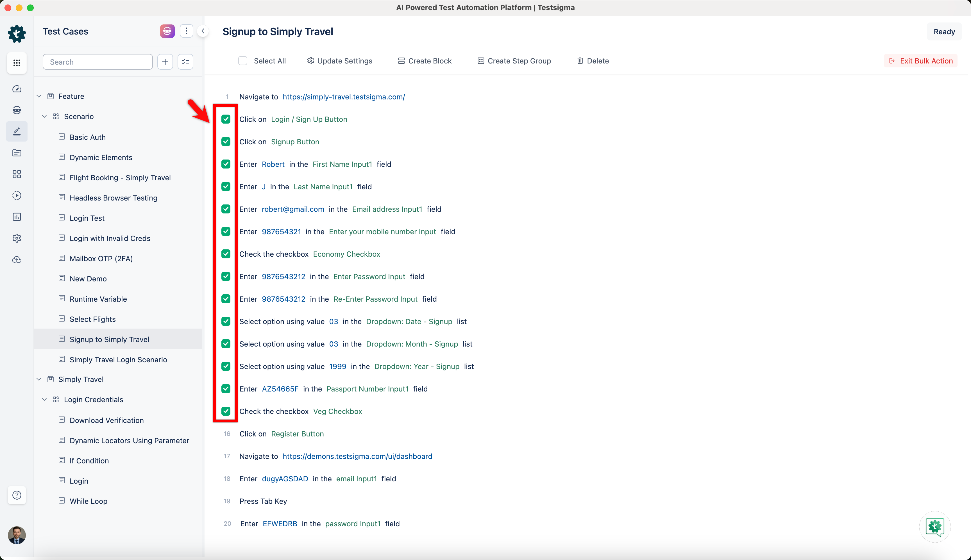This screenshot has width=971, height=560.
Task: Click inside the Search test cases field
Action: [98, 62]
